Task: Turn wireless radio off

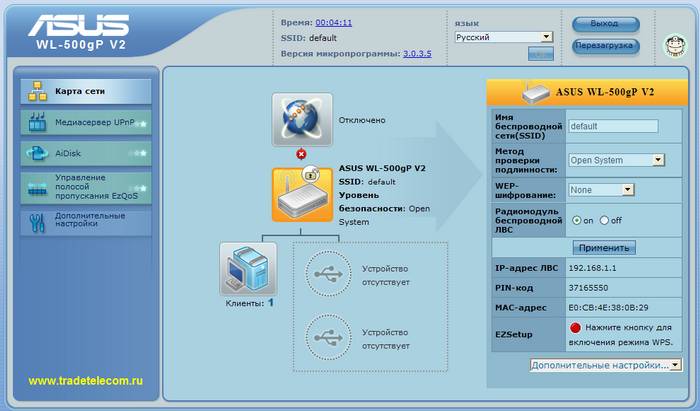Action: [x=604, y=220]
